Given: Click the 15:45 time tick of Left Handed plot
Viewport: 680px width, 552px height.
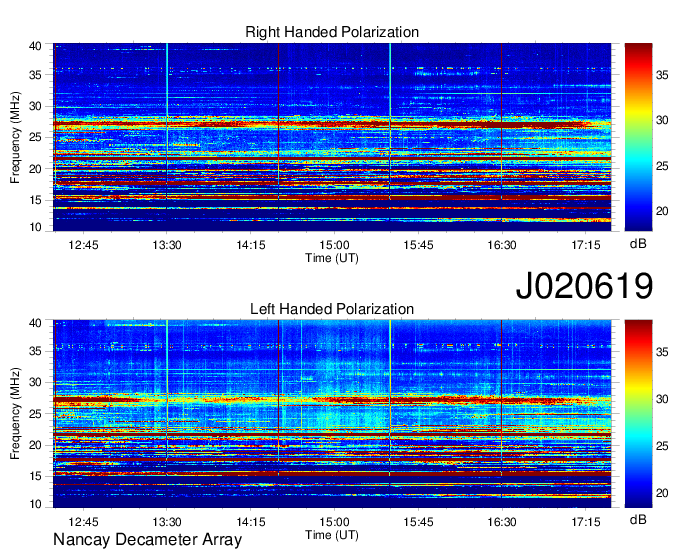Looking at the screenshot, I should coord(418,522).
